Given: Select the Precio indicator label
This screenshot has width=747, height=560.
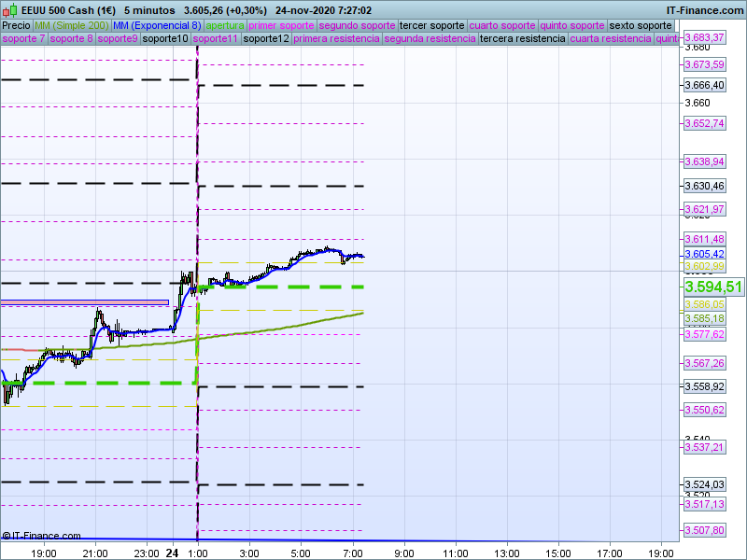Looking at the screenshot, I should 17,25.
